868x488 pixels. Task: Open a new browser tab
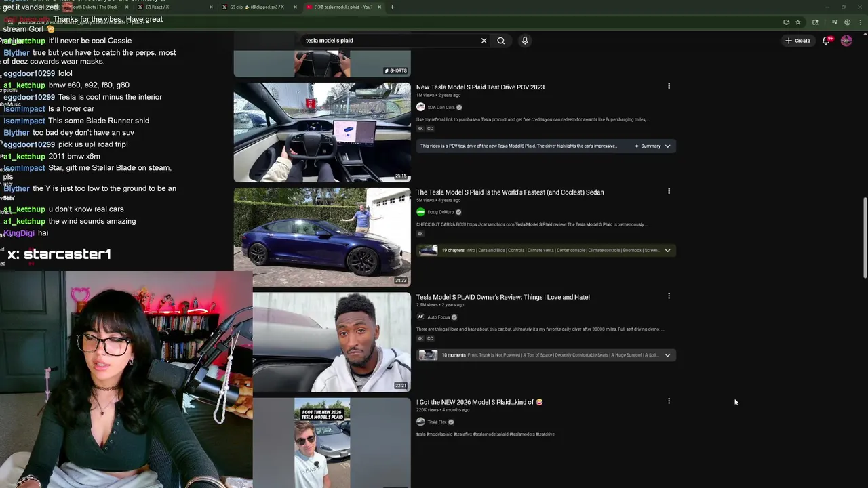coord(392,7)
